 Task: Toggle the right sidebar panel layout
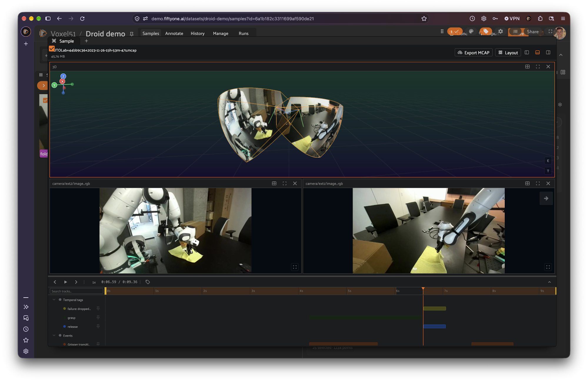548,52
